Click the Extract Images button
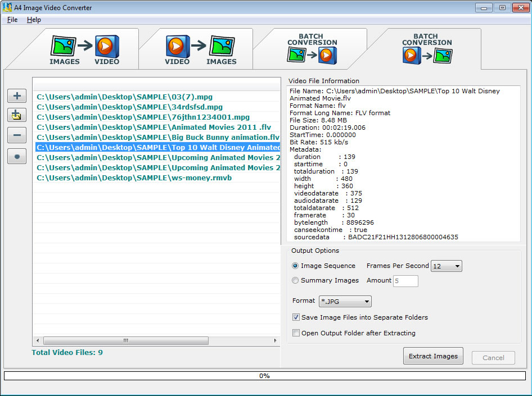 click(433, 356)
